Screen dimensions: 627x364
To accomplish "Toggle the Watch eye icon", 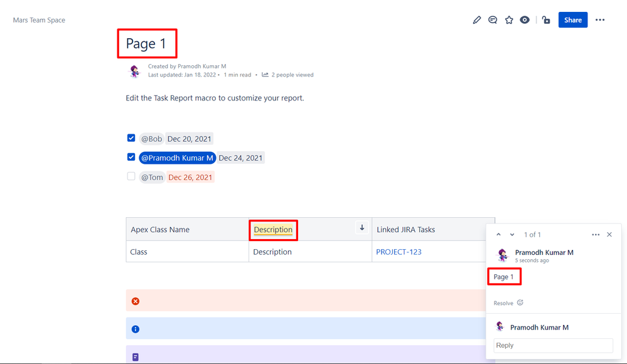I will 525,20.
